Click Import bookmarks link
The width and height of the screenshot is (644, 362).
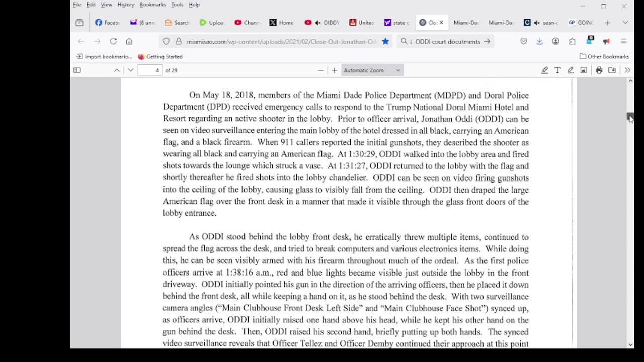click(104, 57)
